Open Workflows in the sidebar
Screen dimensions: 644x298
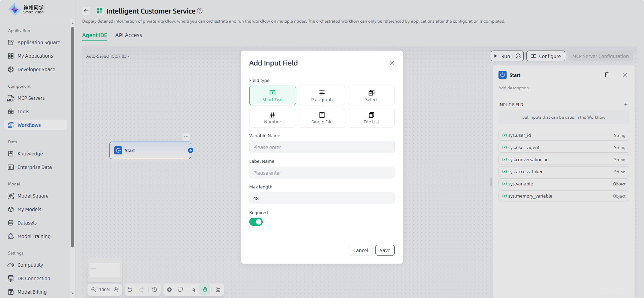[x=29, y=125]
